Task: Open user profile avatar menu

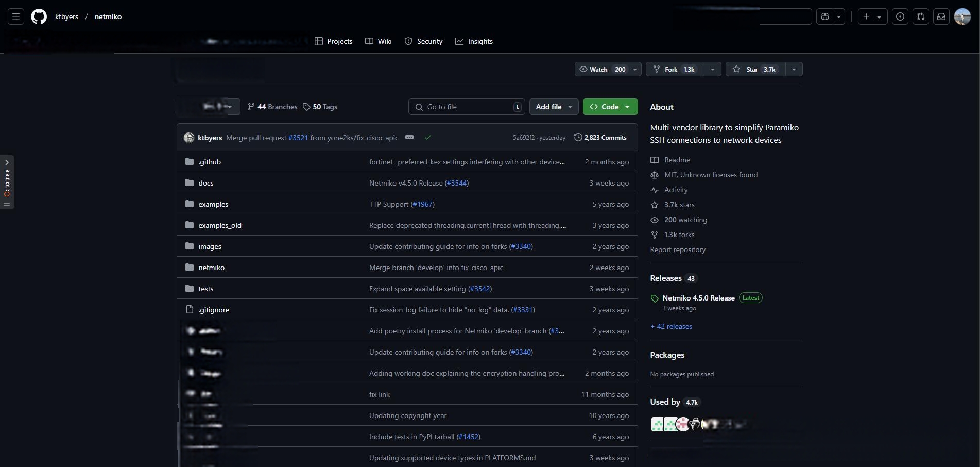Action: (962, 16)
